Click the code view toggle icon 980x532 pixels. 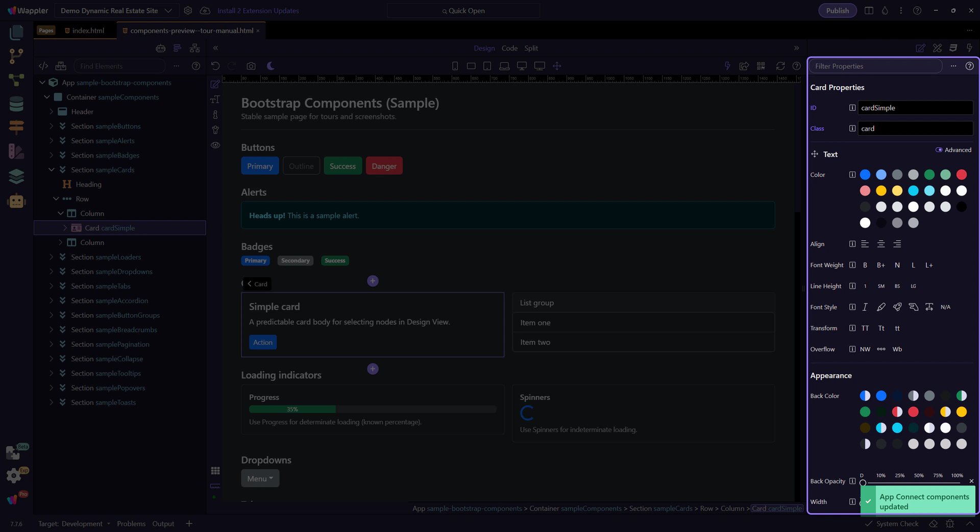click(43, 66)
